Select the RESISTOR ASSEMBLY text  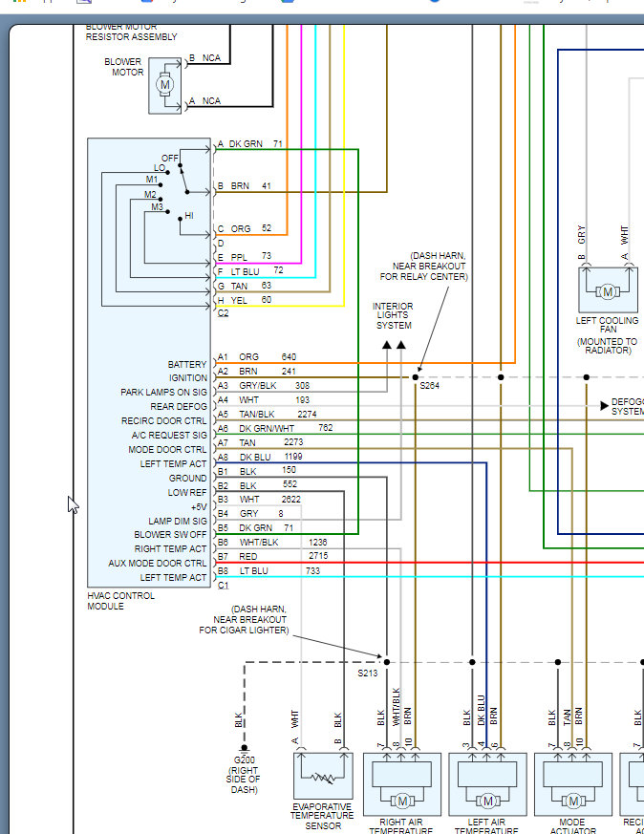(131, 36)
